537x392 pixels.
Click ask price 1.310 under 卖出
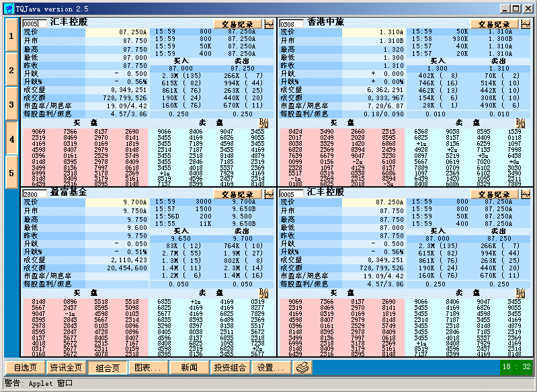coord(499,68)
